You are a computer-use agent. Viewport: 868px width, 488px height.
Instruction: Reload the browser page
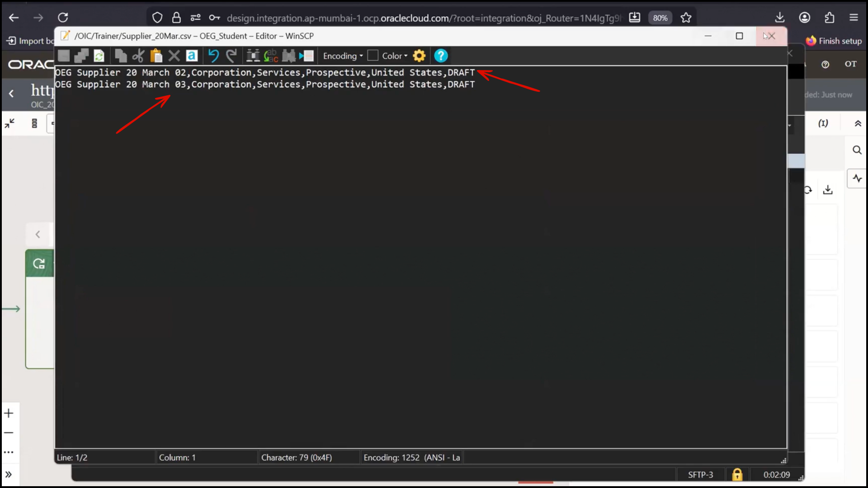pos(63,18)
